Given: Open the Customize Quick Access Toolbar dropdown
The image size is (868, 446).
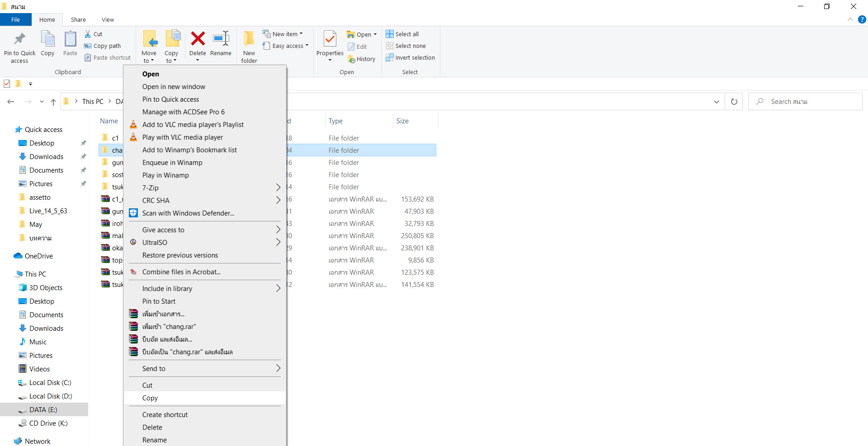Looking at the screenshot, I should coord(30,84).
